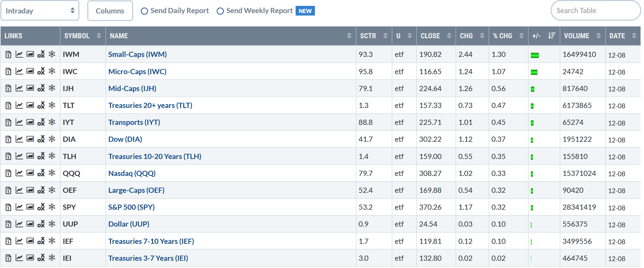Open the symbol summary icon for IWM
Screen dimensions: 644x268
pyautogui.click(x=9, y=54)
